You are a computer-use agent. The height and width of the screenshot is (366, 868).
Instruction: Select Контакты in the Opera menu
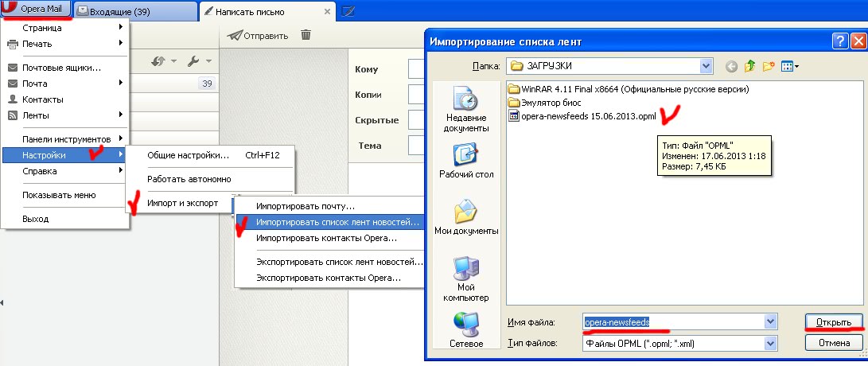[x=65, y=99]
